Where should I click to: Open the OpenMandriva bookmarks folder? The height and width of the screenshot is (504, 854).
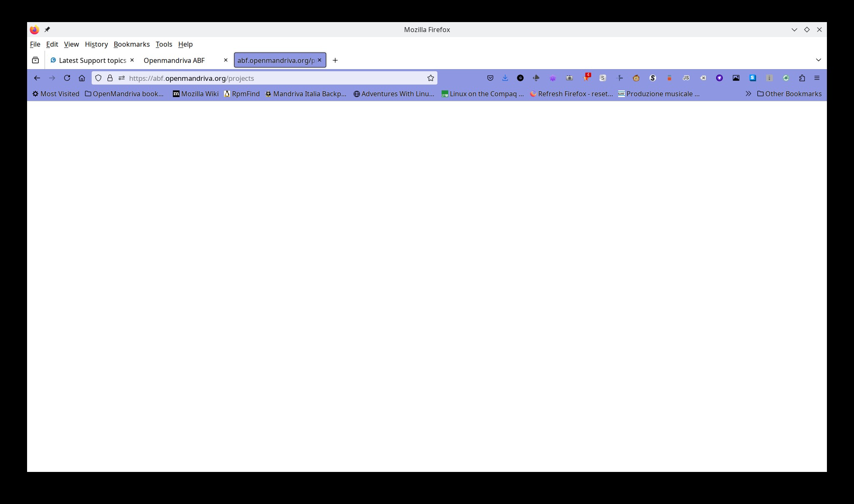(124, 94)
